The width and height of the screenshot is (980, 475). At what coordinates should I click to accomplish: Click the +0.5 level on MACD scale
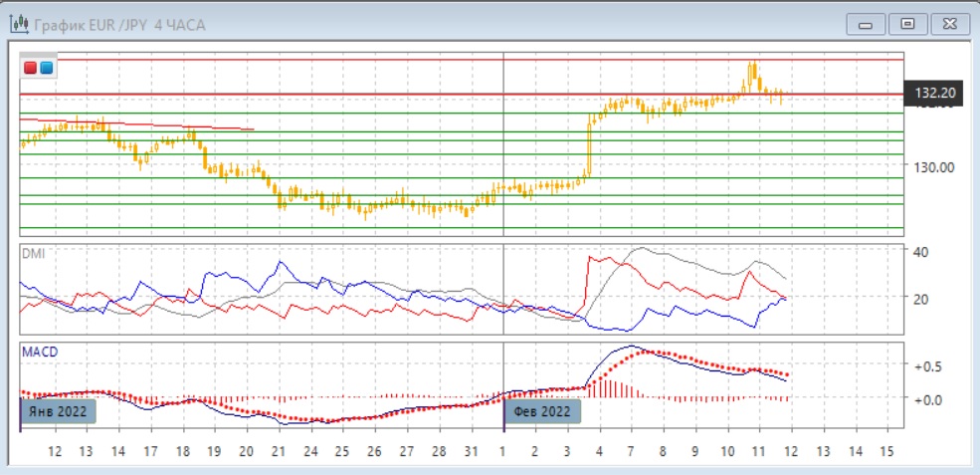pyautogui.click(x=927, y=365)
